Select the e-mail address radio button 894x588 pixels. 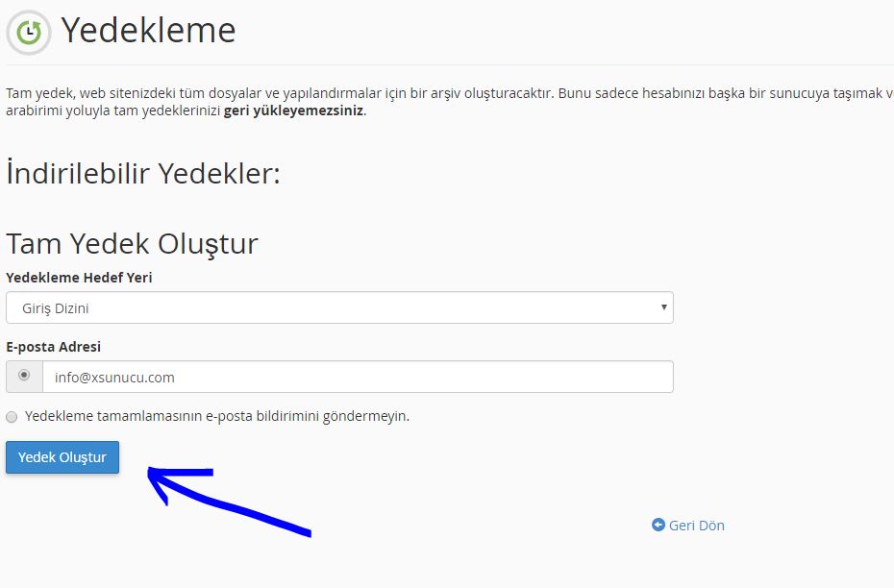[x=24, y=376]
